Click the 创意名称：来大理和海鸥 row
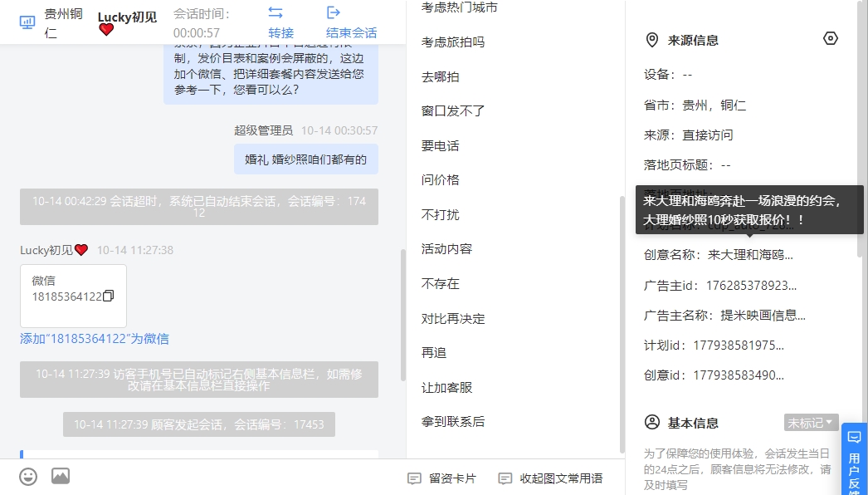Image resolution: width=868 pixels, height=495 pixels. click(x=718, y=255)
